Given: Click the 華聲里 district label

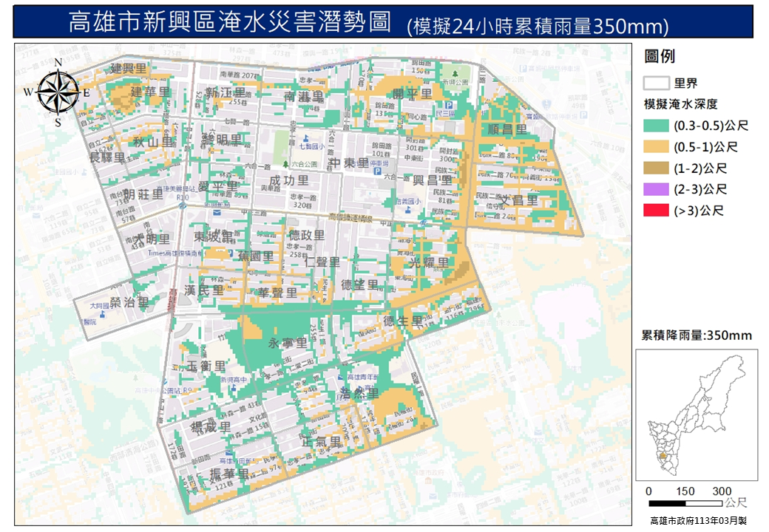Looking at the screenshot, I should pyautogui.click(x=277, y=293).
